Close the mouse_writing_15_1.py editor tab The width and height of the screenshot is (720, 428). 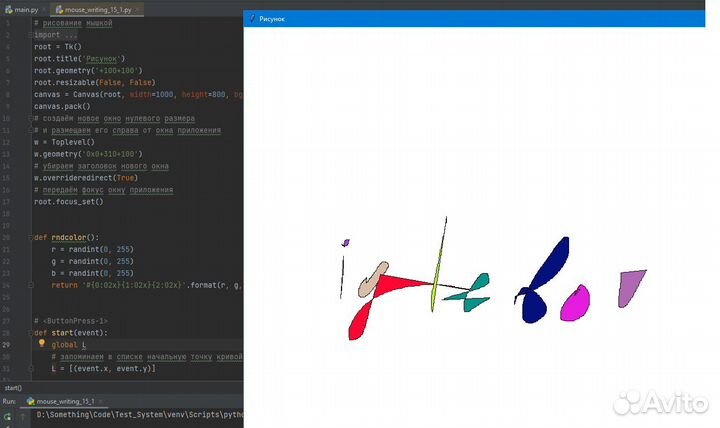137,9
